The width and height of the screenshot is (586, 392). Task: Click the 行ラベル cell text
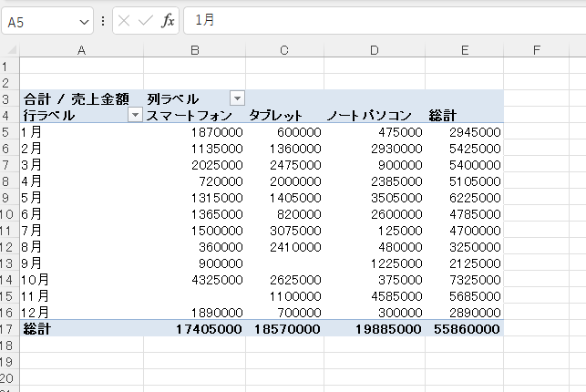point(49,116)
